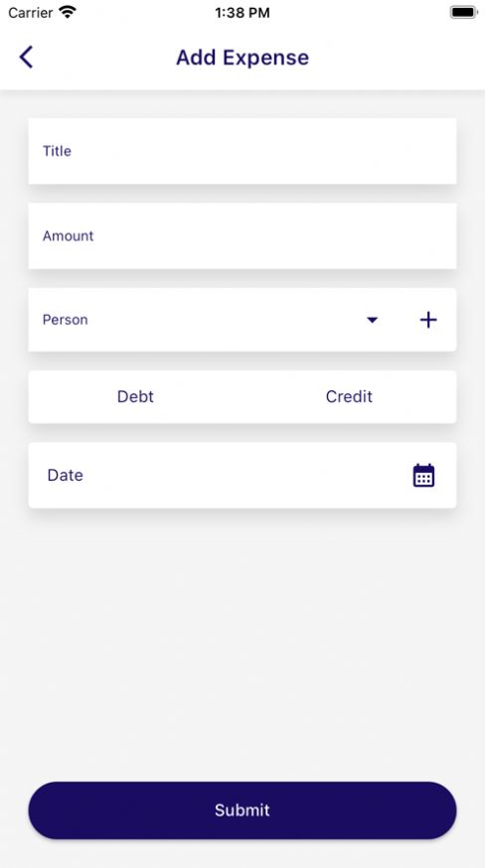This screenshot has height=868, width=485.
Task: Click the Amount placeholder label
Action: pos(69,235)
